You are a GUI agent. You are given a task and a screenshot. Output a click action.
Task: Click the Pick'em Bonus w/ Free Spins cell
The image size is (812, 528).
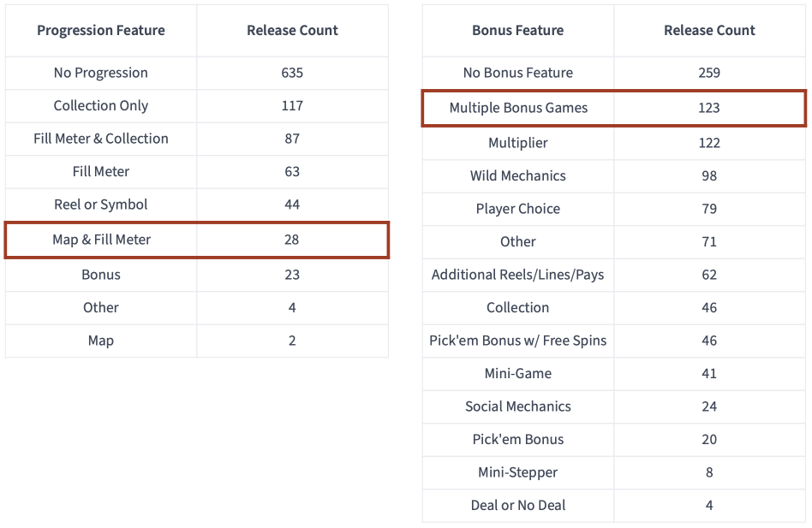pyautogui.click(x=518, y=341)
